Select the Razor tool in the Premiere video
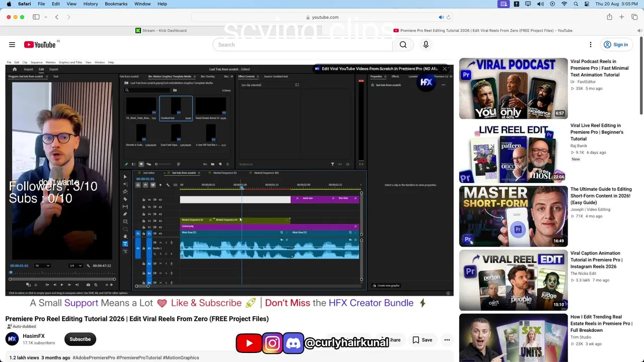The height and width of the screenshot is (362, 644). tap(125, 199)
